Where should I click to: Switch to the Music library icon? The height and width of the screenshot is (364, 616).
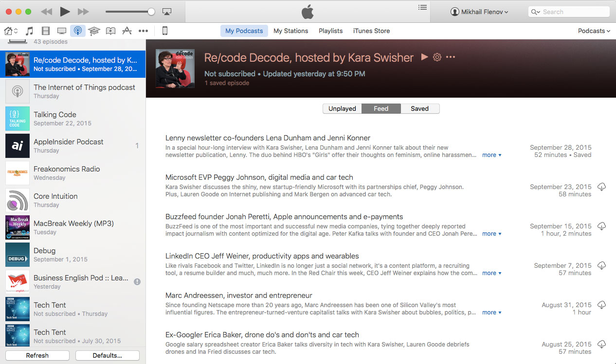tap(29, 31)
